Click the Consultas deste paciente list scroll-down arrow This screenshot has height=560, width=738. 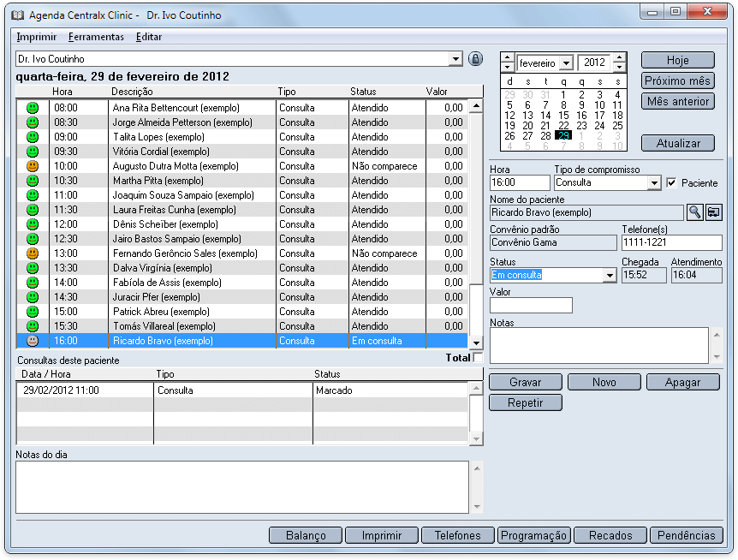click(x=476, y=438)
